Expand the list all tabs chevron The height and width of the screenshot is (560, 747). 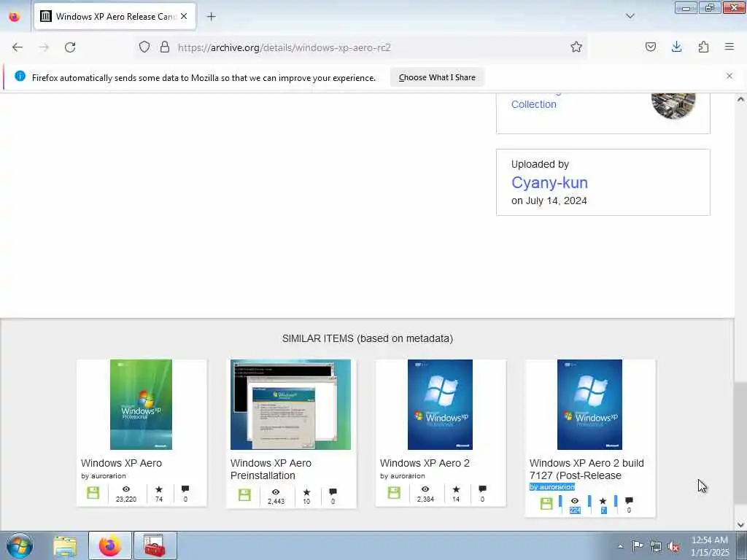point(630,16)
